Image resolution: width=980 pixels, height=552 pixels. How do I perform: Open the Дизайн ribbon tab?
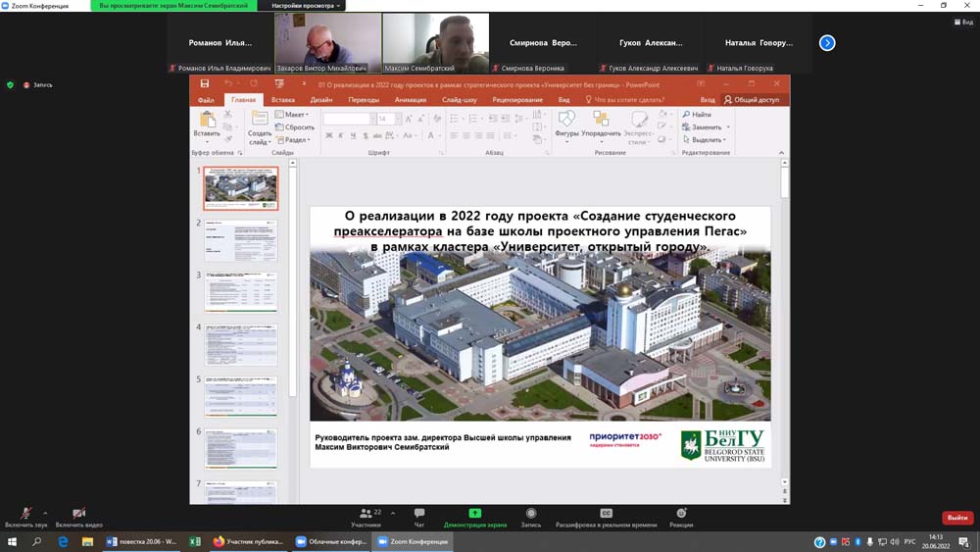(x=321, y=100)
